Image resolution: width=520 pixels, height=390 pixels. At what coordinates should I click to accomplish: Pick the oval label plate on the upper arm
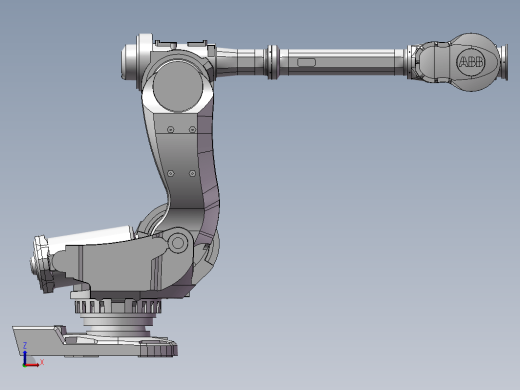[306, 62]
